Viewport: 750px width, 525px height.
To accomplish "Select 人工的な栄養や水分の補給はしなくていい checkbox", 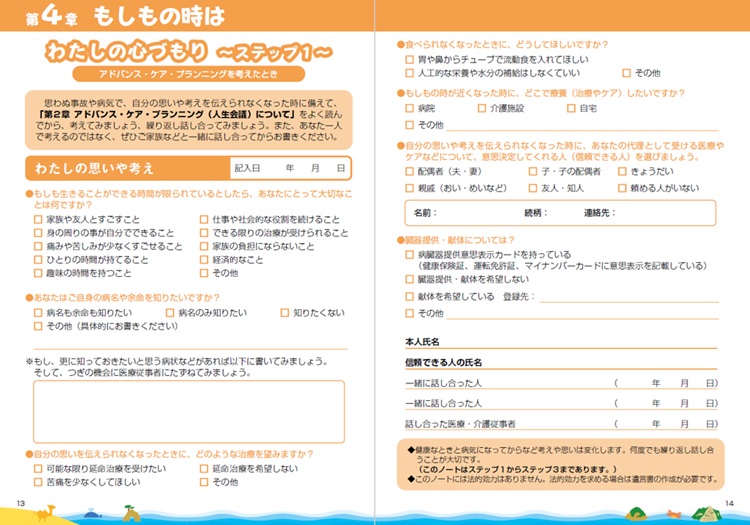I will 409,73.
